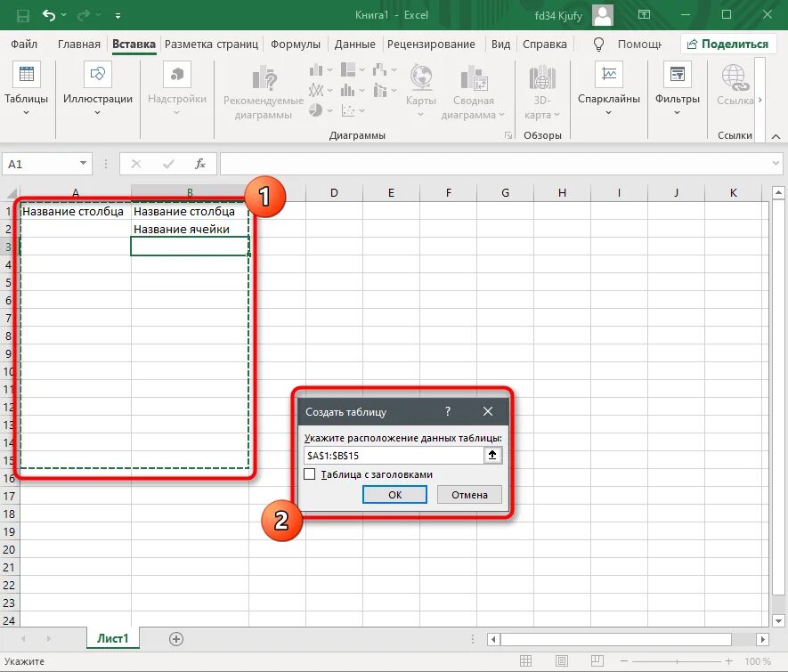Open the Файл menu
The height and width of the screenshot is (672, 788).
[x=24, y=45]
